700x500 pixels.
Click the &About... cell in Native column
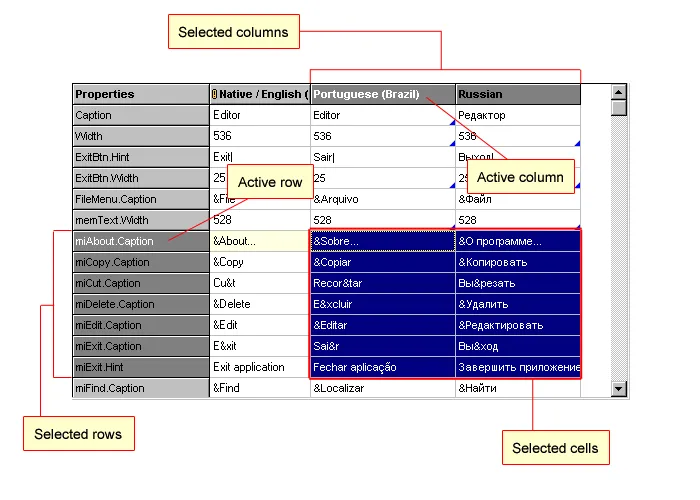[259, 241]
